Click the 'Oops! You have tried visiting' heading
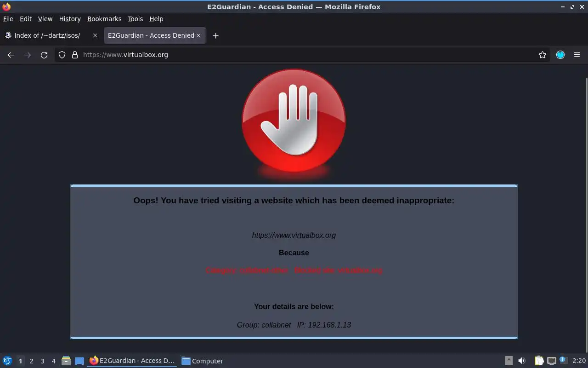Image resolution: width=588 pixels, height=368 pixels. [x=294, y=201]
